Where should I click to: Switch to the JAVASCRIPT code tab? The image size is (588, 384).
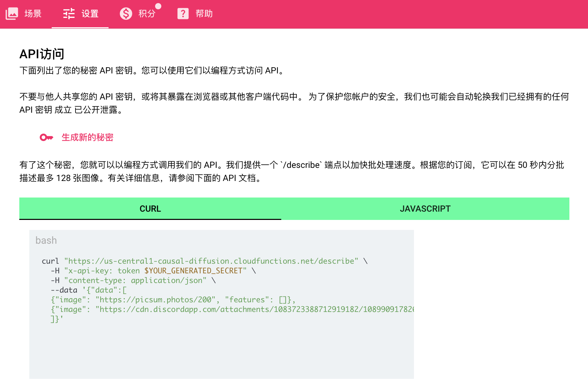point(425,209)
